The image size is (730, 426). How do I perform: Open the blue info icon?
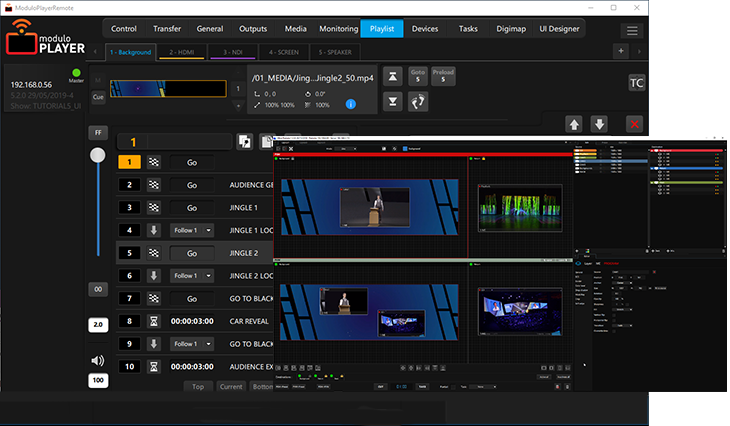[x=351, y=104]
